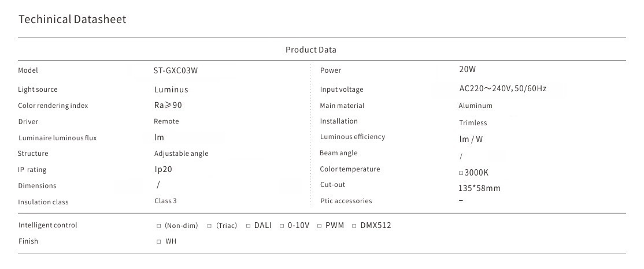Tick the DMX512 checkbox
Image resolution: width=644 pixels, height=269 pixels.
point(354,226)
